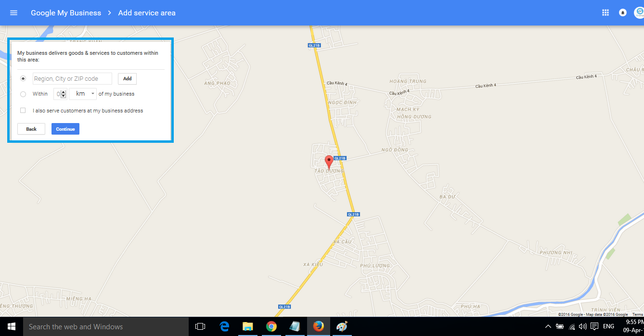Show hidden system tray icons

coord(548,326)
